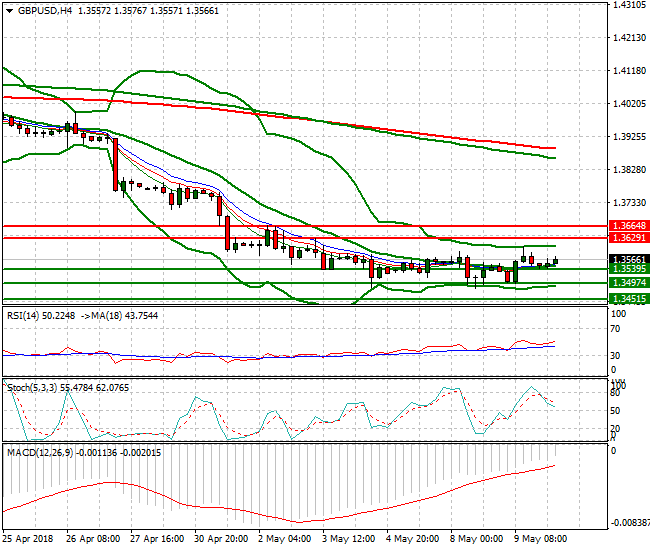
Task: Click the current price tag 1.35661
Action: pos(629,259)
